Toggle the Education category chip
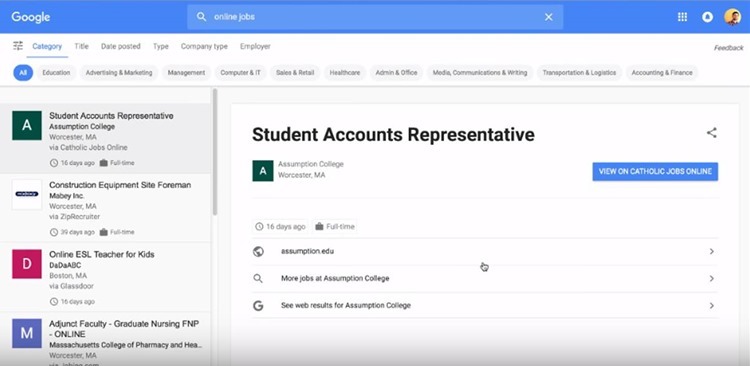Viewport: 750px width, 366px height. [x=56, y=73]
